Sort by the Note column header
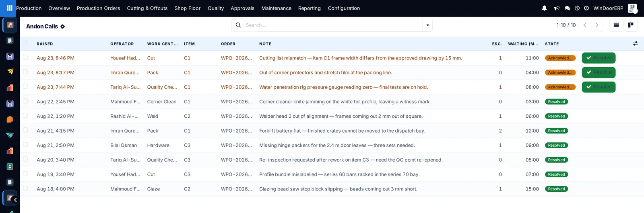The height and width of the screenshot is (213, 644). coord(265,44)
